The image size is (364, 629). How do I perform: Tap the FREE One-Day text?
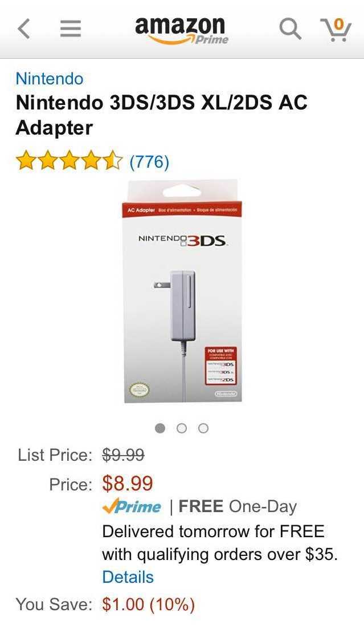(x=238, y=506)
